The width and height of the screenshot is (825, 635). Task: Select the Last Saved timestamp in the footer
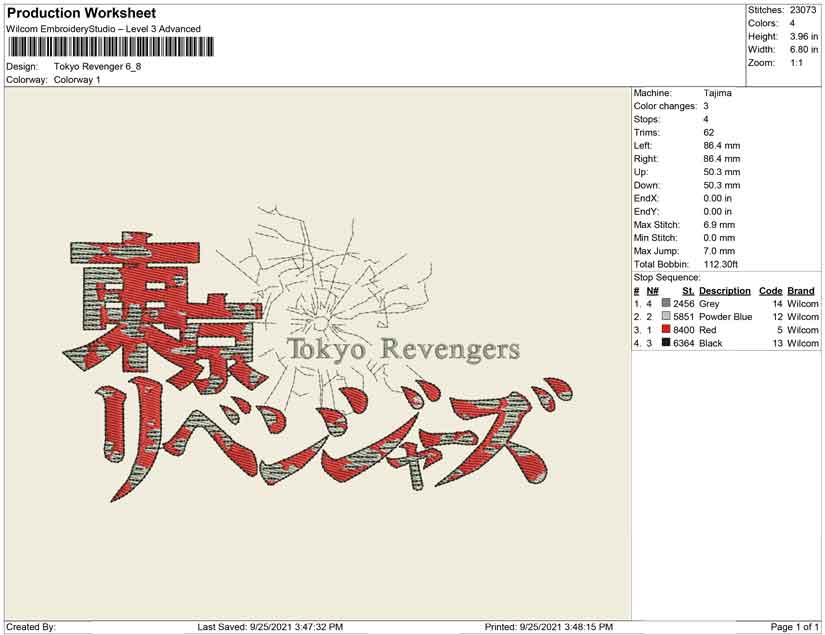pos(270,627)
